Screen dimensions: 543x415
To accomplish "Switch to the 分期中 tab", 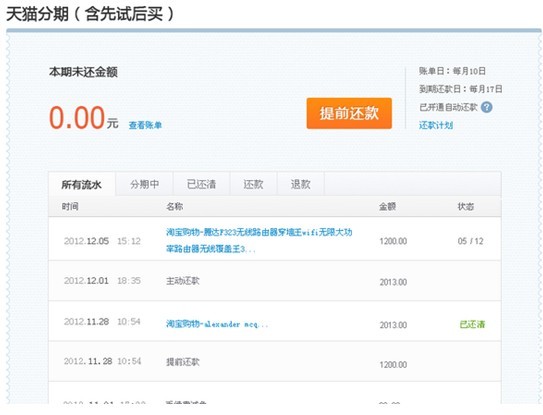I will (144, 184).
